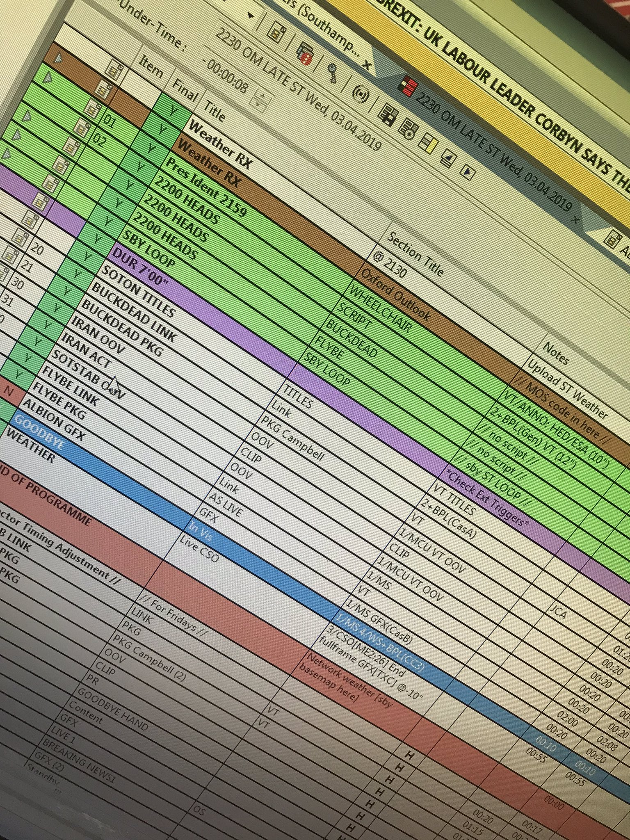Expand the green SBY LOOP row triangle

pyautogui.click(x=6, y=154)
